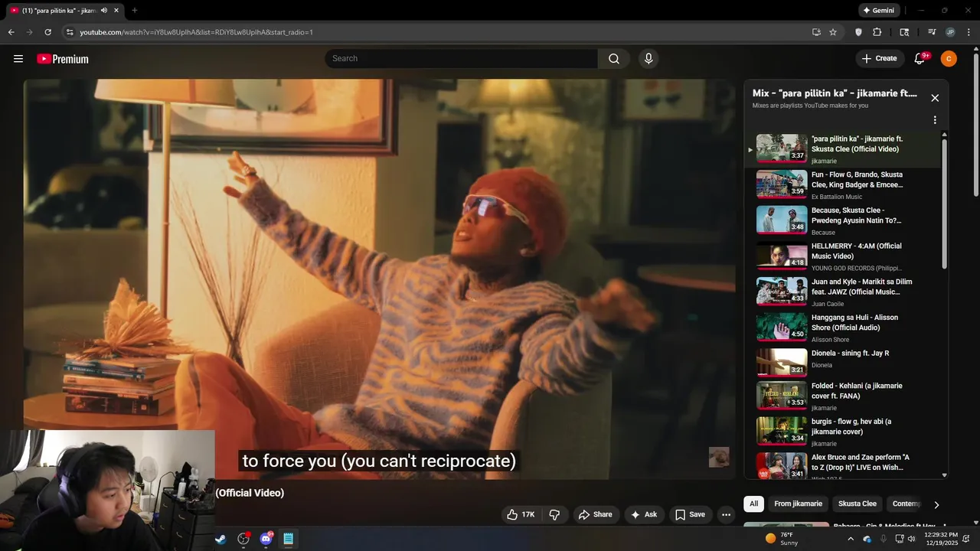Viewport: 980px width, 551px height.
Task: Dislike this video
Action: 555,514
